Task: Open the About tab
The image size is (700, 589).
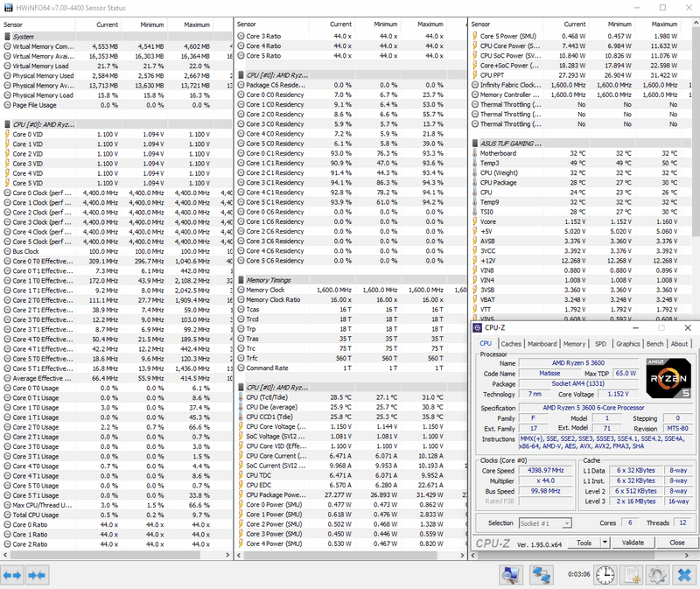Action: click(679, 344)
